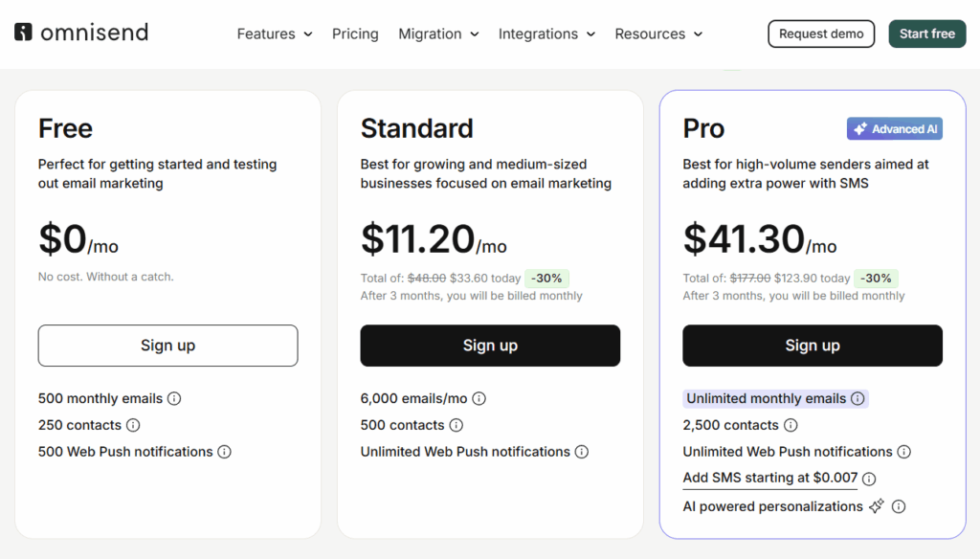980x559 pixels.
Task: Click the AI sparkle icon after personalizations
Action: 877,505
